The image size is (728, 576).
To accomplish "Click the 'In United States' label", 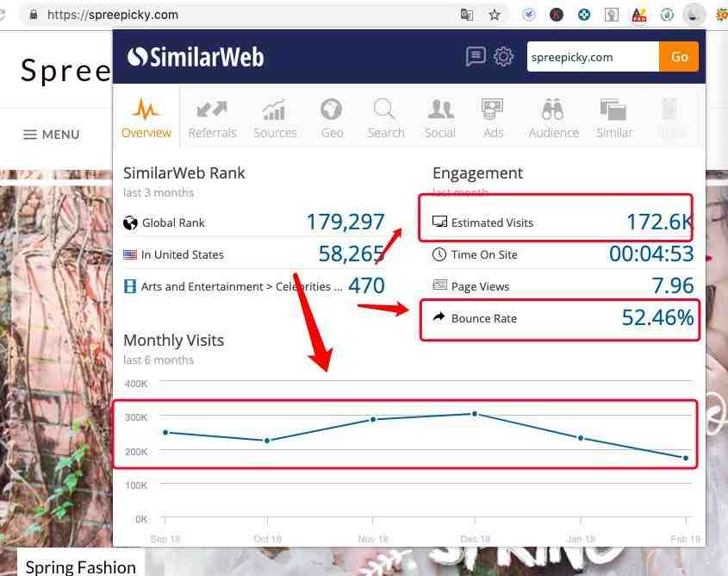I will click(x=182, y=254).
